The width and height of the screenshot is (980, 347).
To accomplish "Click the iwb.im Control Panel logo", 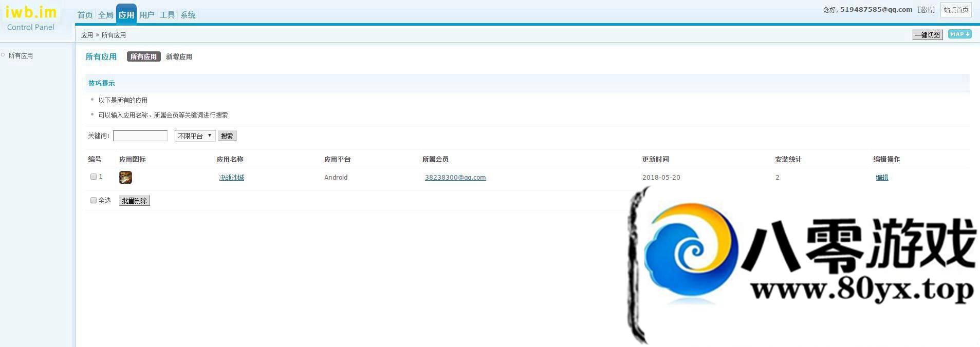I will (31, 17).
